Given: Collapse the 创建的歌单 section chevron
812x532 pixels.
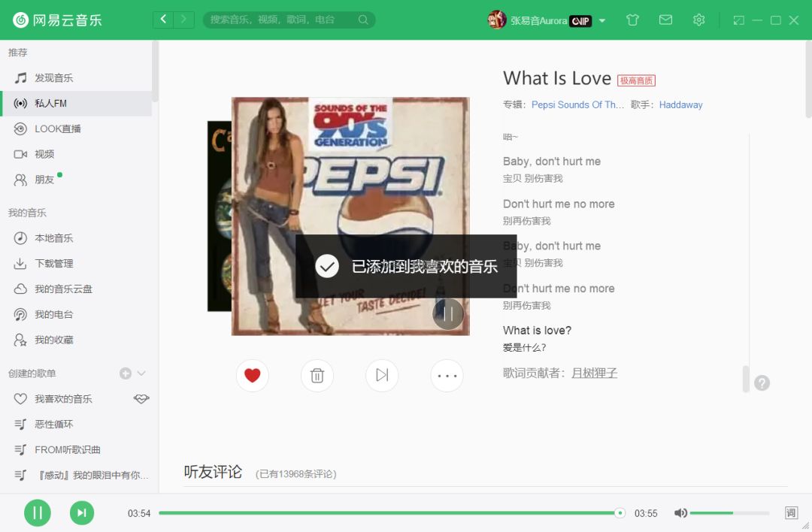Looking at the screenshot, I should point(141,373).
